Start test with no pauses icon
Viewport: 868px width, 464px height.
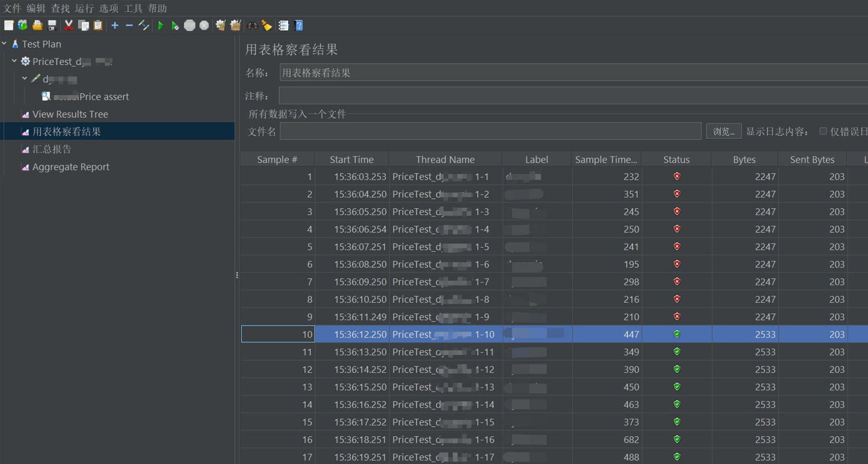[175, 26]
